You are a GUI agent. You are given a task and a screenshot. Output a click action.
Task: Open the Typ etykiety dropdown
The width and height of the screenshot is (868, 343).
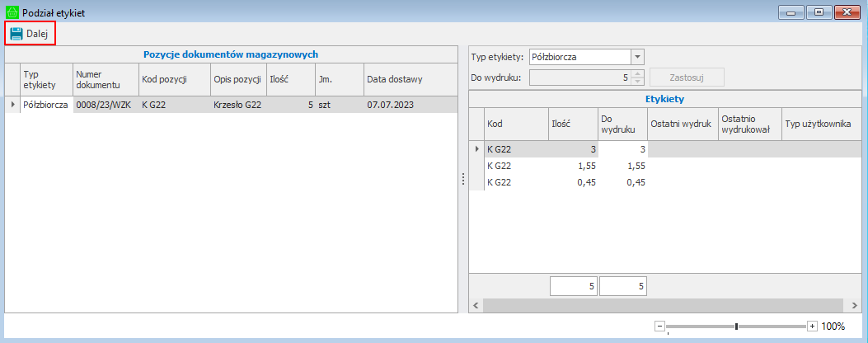[636, 57]
